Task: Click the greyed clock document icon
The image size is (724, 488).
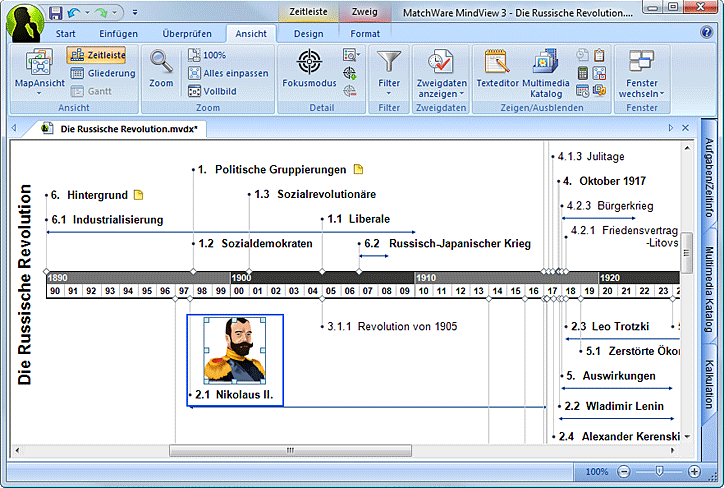Action: coord(583,55)
